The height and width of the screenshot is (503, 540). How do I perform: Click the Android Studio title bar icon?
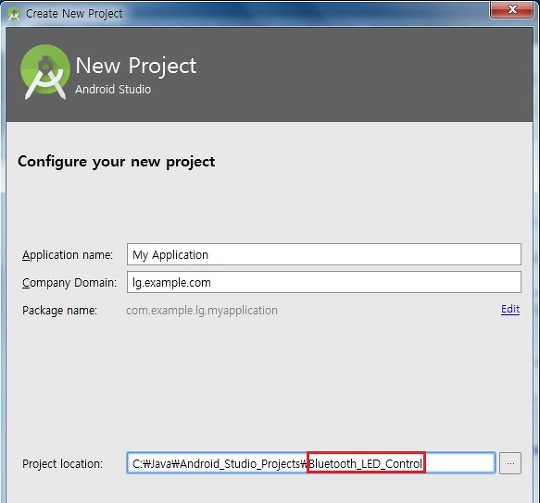tap(14, 14)
